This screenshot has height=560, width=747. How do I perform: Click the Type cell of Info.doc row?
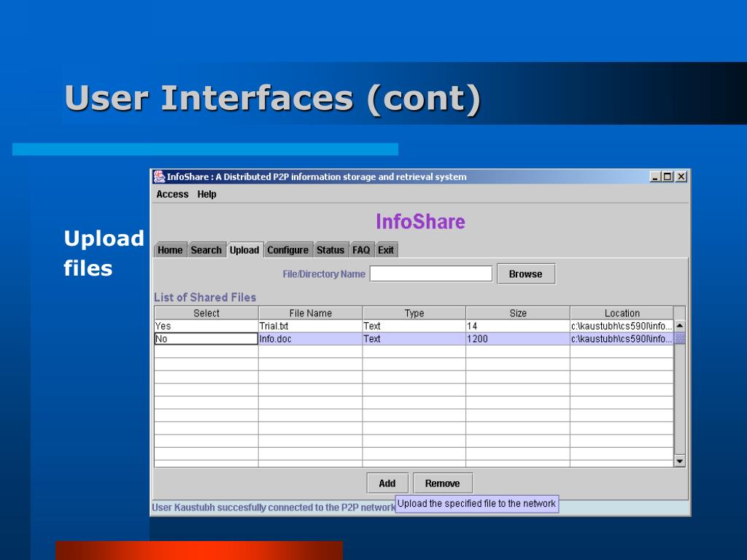(x=414, y=338)
